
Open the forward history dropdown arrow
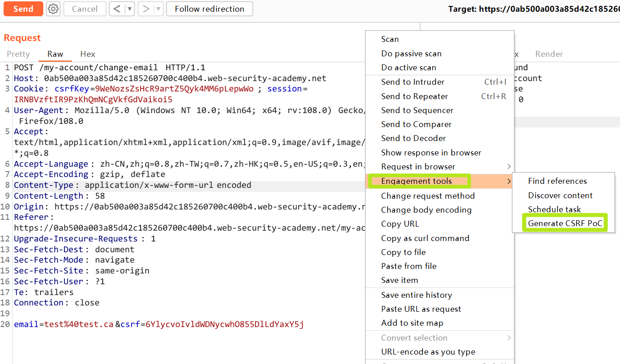coord(159,9)
